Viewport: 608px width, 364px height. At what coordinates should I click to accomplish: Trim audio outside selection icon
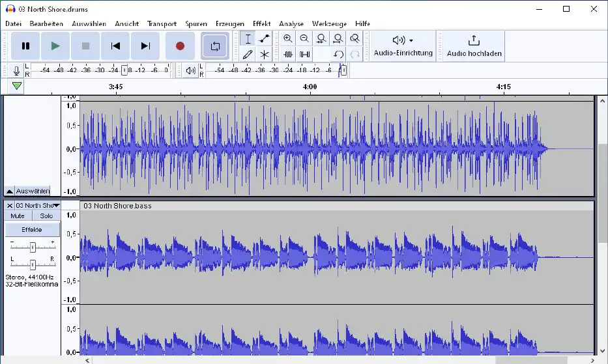pyautogui.click(x=288, y=55)
